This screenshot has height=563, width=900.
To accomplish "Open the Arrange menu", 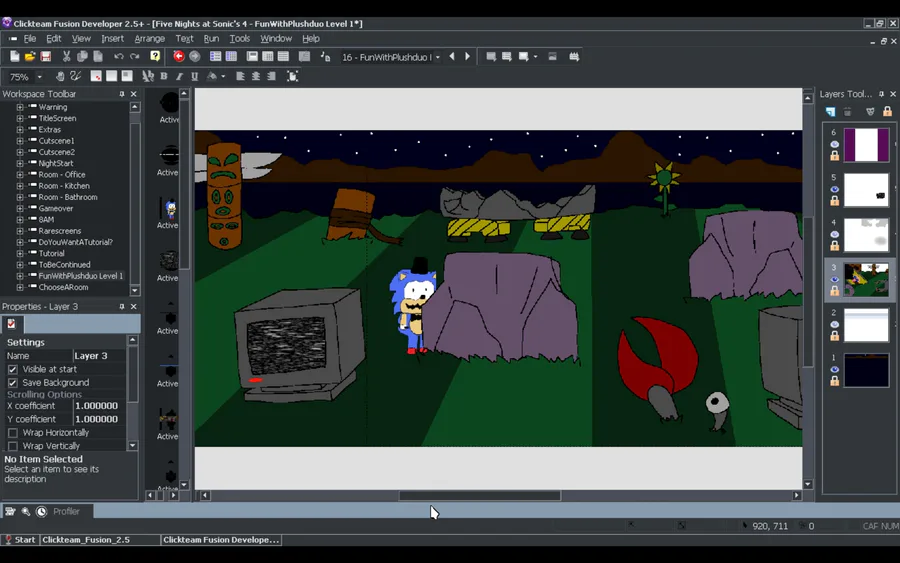I will coord(149,38).
